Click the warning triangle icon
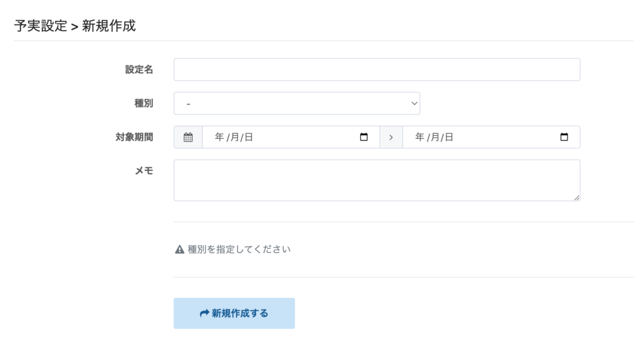The height and width of the screenshot is (337, 644). pos(179,250)
